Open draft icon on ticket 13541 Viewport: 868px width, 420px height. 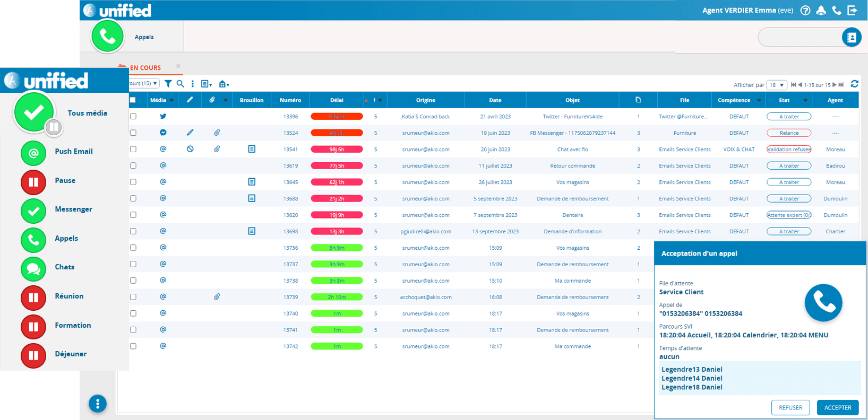pos(252,149)
